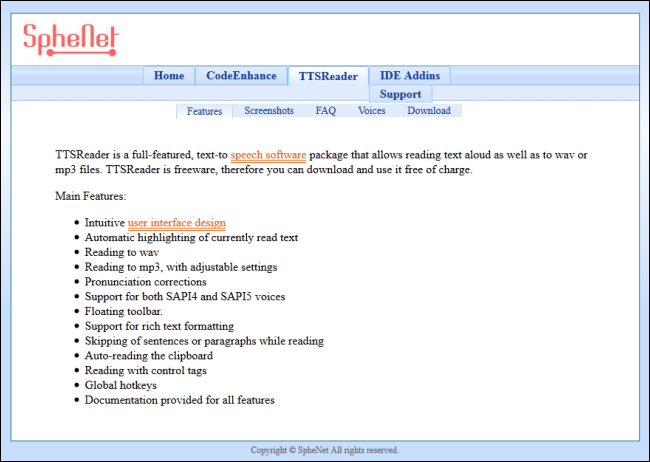The height and width of the screenshot is (462, 650).
Task: Click 'Reading to mp3, with adjustable settings'
Action: (181, 267)
